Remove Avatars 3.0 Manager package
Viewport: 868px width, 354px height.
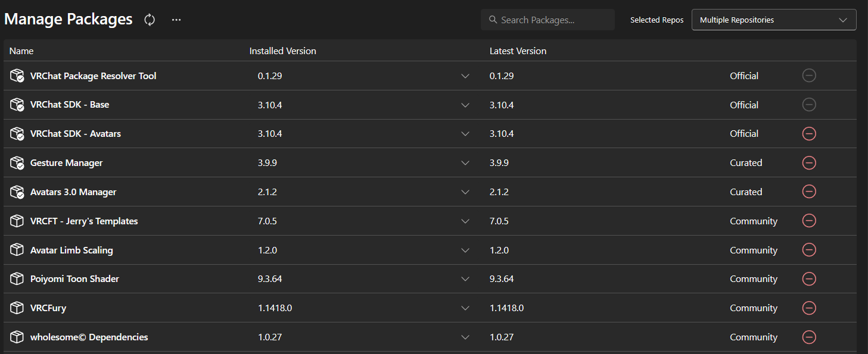coord(809,192)
